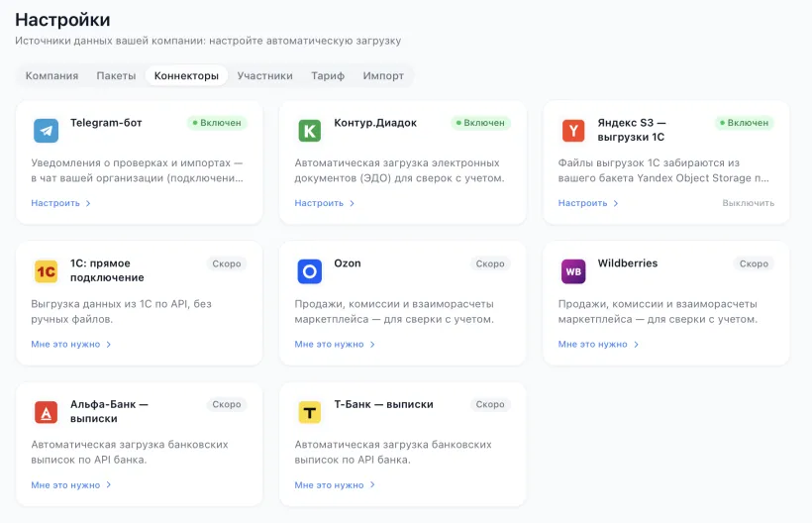Click the Уведомления о проверках description text
Screen dimensions: 812x523
(x=138, y=170)
